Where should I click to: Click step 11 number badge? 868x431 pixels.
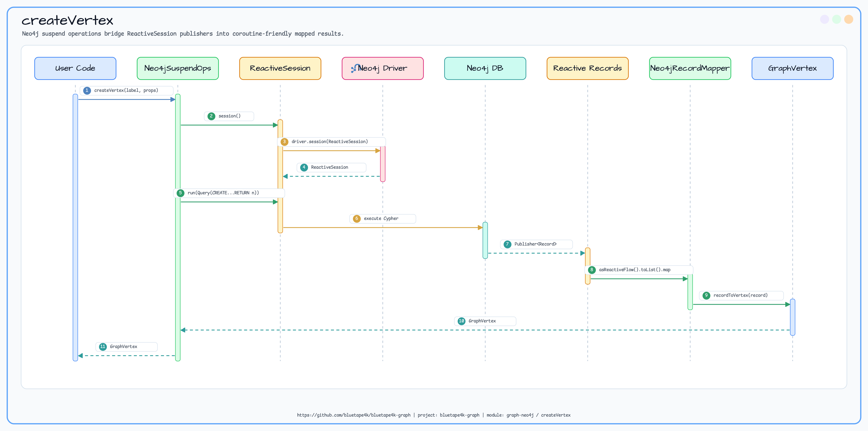pos(103,347)
